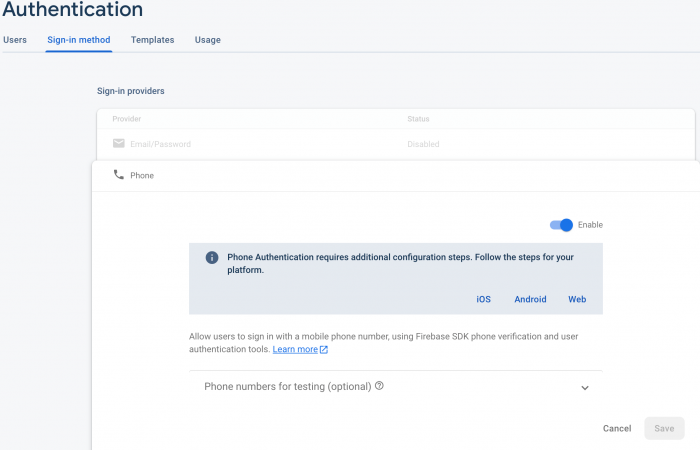Image resolution: width=700 pixels, height=450 pixels.
Task: Click the external link icon after Learn more
Action: [x=324, y=350]
